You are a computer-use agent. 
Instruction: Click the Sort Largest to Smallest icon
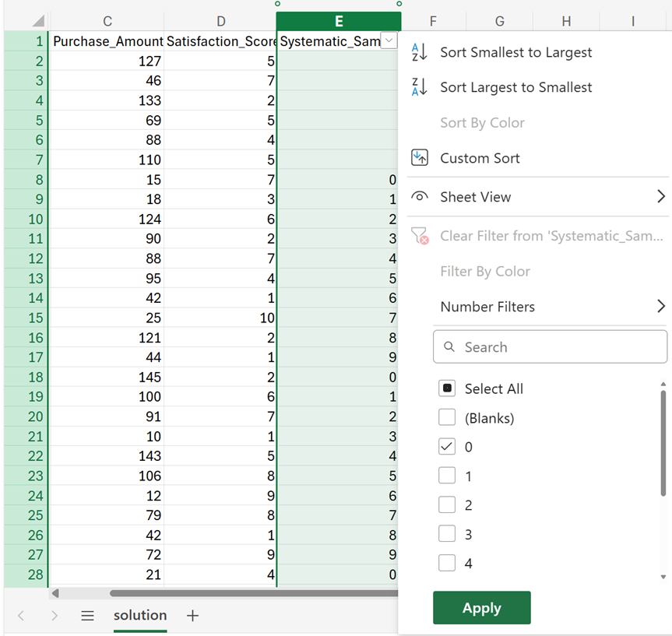coord(419,87)
